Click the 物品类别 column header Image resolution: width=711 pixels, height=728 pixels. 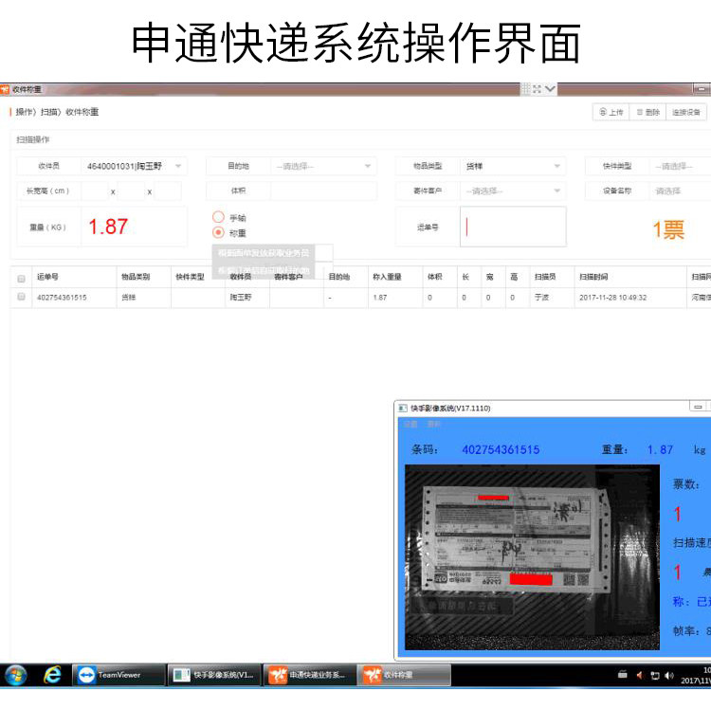pyautogui.click(x=136, y=277)
